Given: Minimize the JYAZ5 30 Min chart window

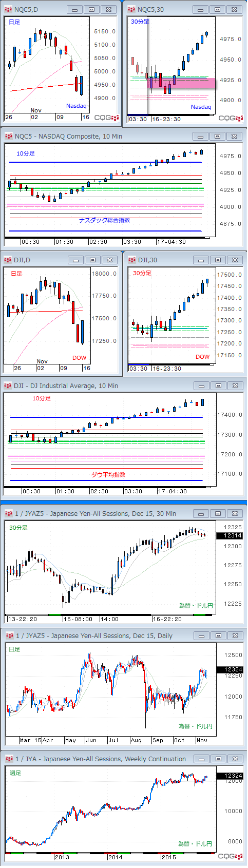Looking at the screenshot, I should 201,513.
